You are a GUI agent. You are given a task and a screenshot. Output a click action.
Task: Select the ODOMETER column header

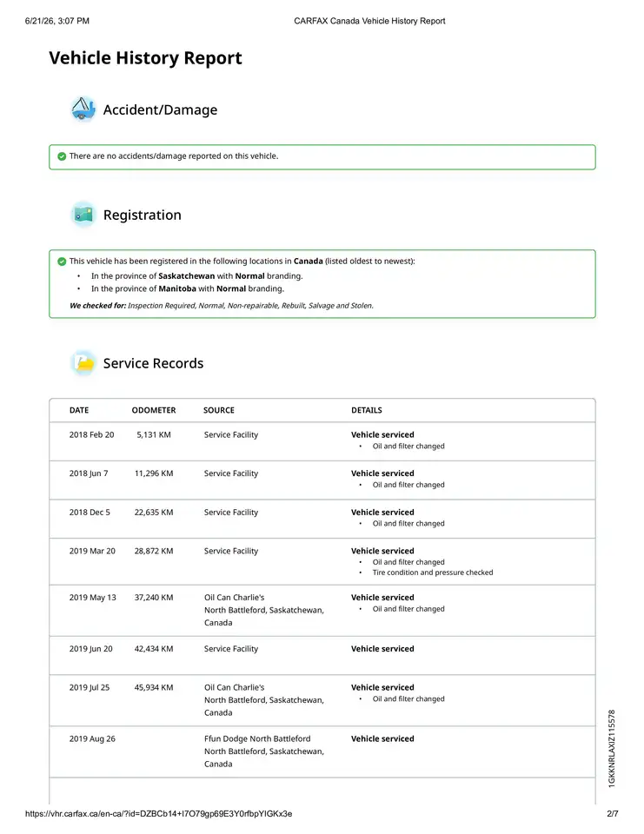tap(154, 410)
